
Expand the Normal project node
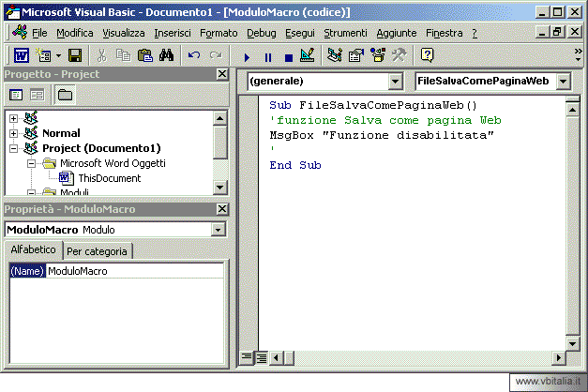pyautogui.click(x=13, y=133)
